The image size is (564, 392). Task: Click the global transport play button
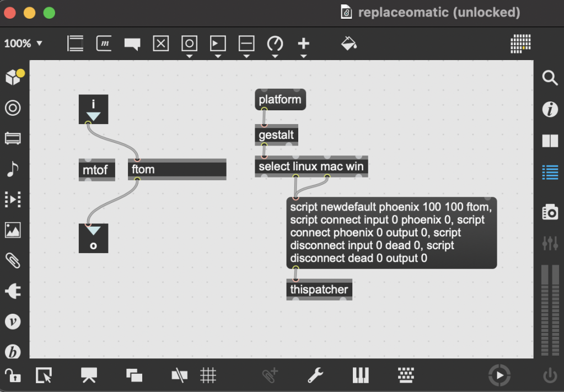pyautogui.click(x=499, y=375)
